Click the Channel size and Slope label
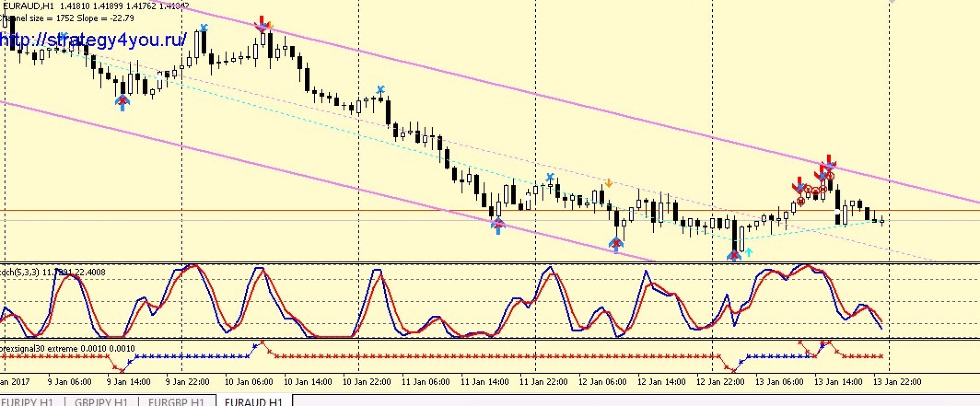 [69, 18]
